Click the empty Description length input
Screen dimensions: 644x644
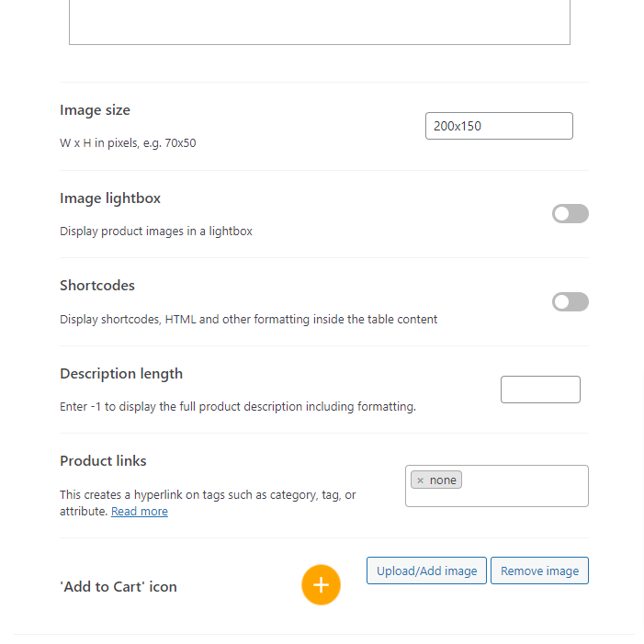pos(540,390)
